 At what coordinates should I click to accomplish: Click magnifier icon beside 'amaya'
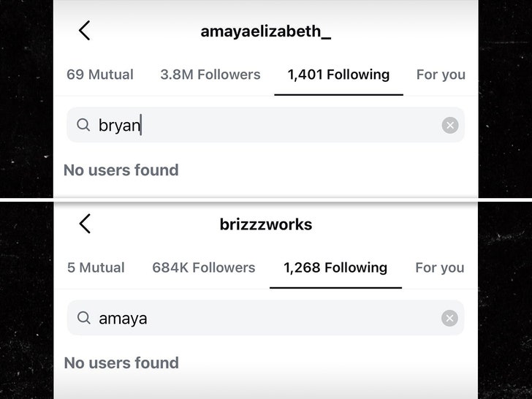point(84,318)
